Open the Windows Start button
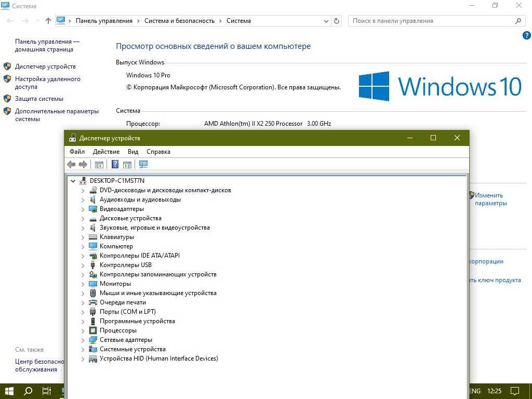 (9, 391)
